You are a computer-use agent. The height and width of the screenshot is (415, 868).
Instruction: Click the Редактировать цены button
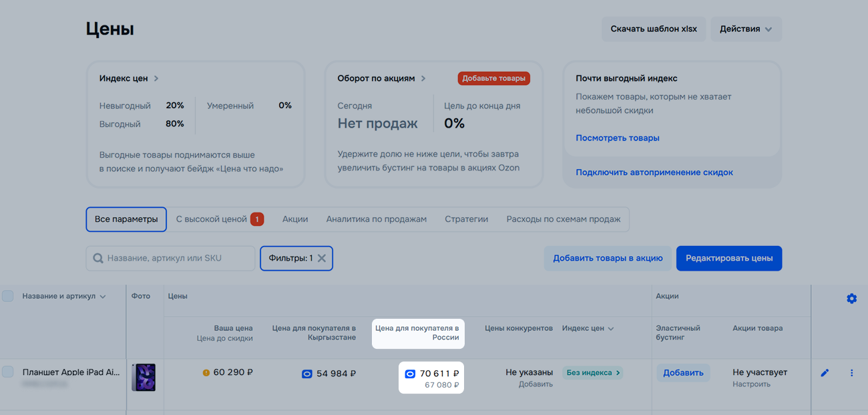(728, 259)
